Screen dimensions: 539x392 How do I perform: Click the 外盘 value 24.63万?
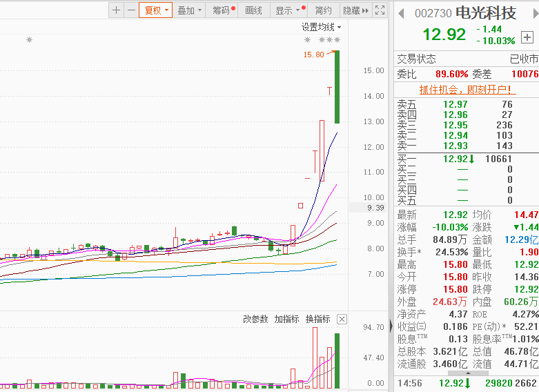[449, 302]
